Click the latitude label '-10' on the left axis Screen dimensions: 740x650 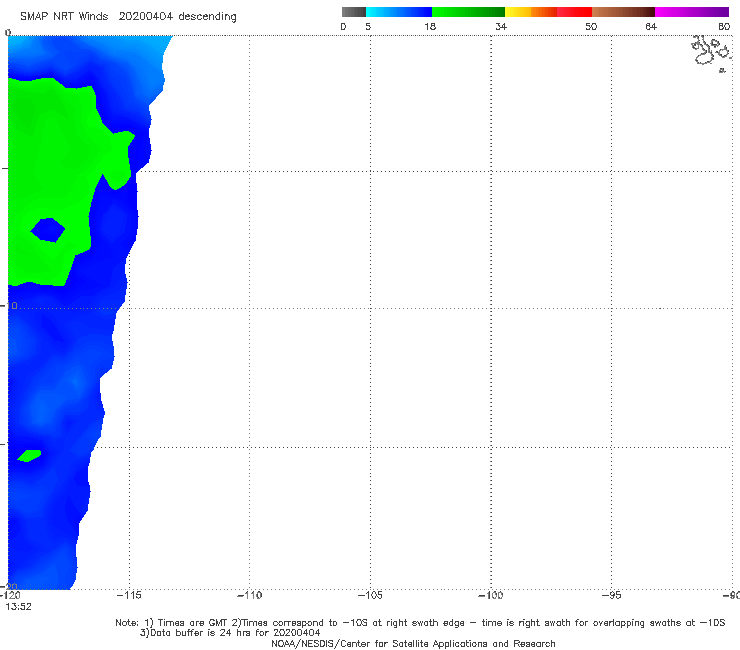point(10,306)
